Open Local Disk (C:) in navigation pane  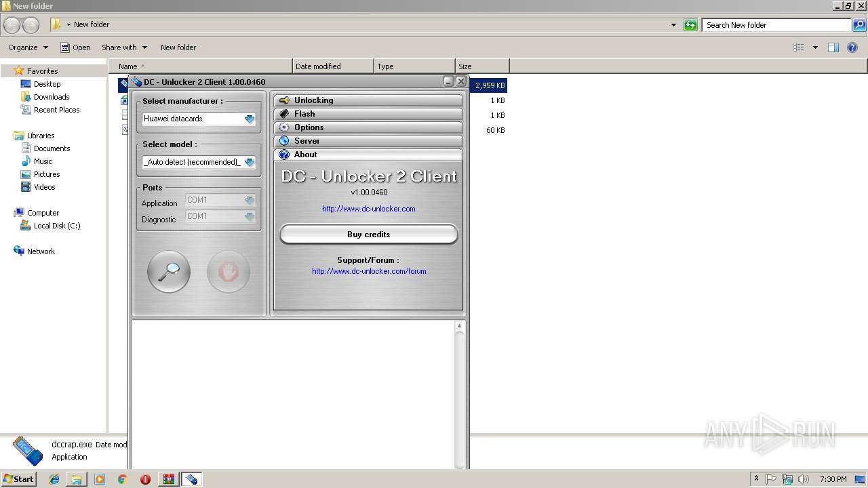pos(57,226)
